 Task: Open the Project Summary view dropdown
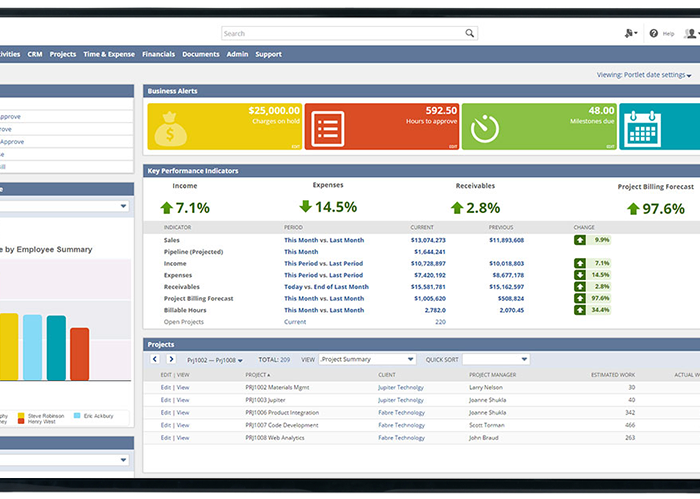point(367,359)
